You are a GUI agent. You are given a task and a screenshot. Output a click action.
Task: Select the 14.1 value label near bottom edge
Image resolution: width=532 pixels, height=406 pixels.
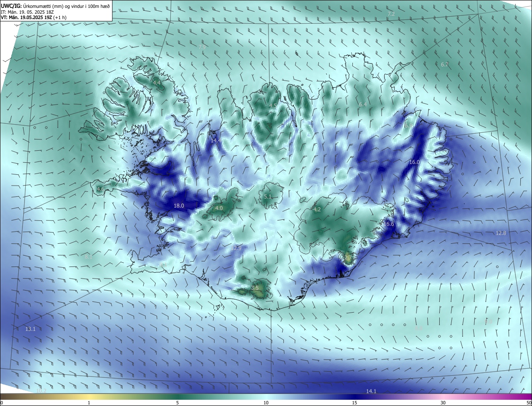click(x=371, y=391)
